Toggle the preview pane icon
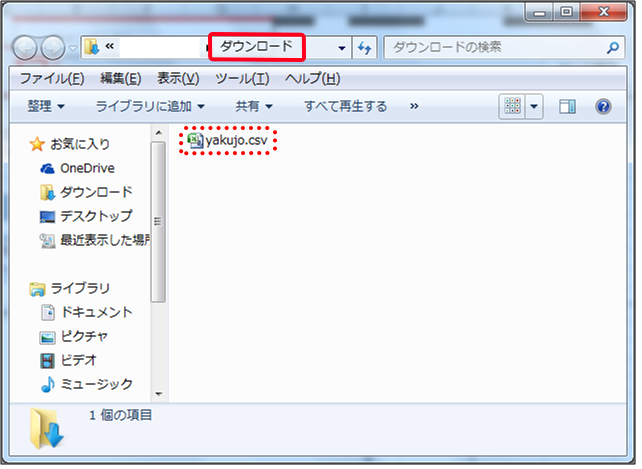The image size is (642, 469). coord(567,106)
